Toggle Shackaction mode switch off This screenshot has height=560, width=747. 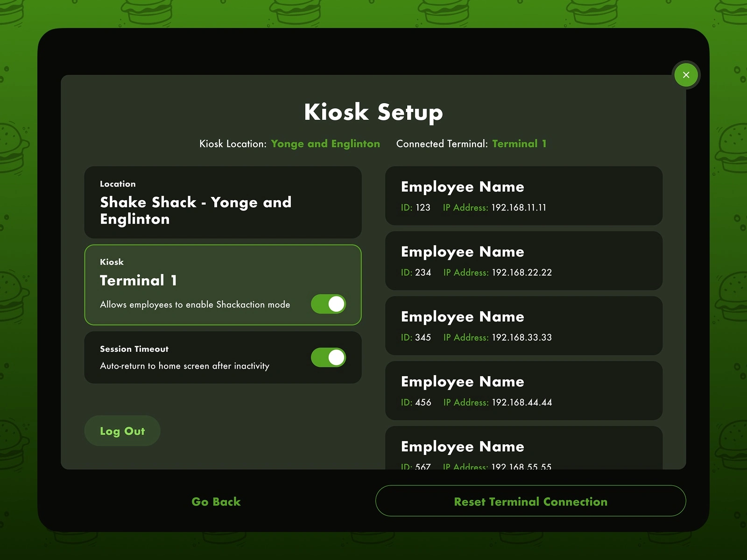(x=328, y=304)
